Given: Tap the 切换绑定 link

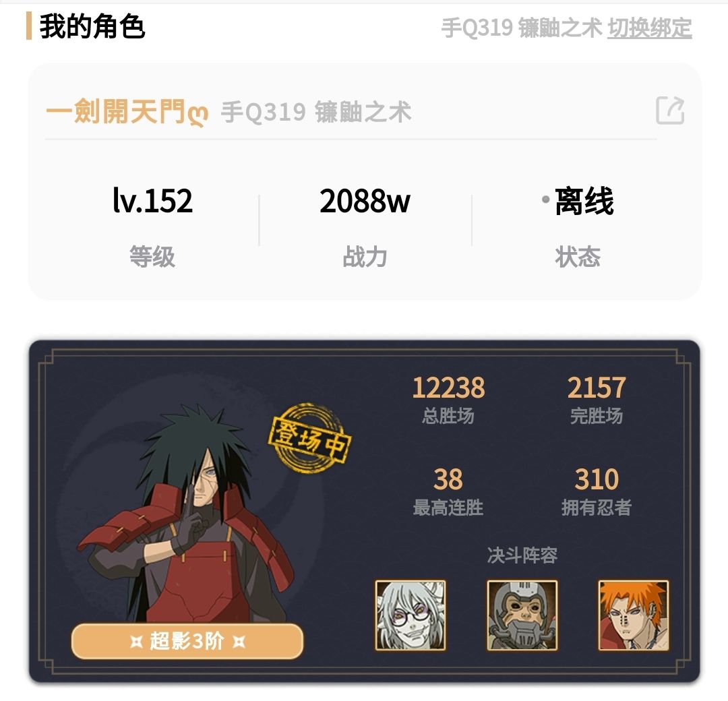Looking at the screenshot, I should click(650, 28).
